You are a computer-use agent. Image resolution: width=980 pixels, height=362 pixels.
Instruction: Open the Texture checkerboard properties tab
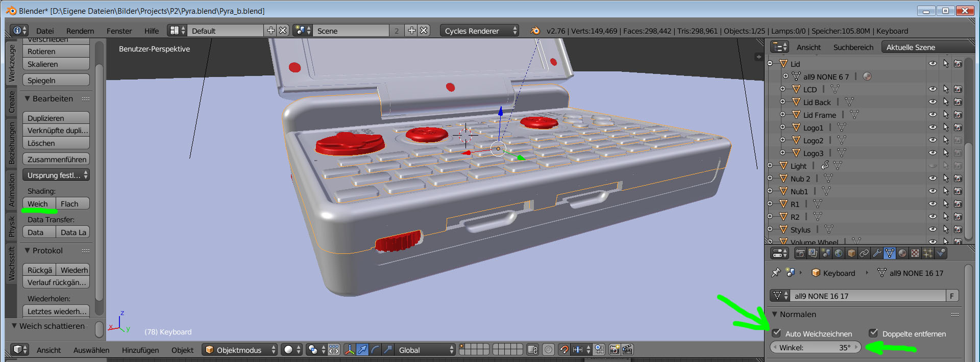(x=915, y=253)
